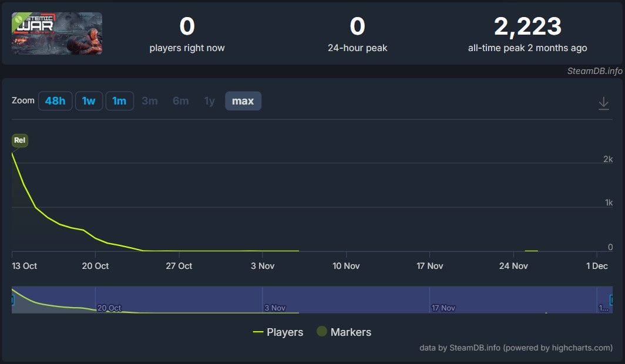Image resolution: width=625 pixels, height=364 pixels.
Task: Click the 24 Nov axis label
Action: click(x=513, y=265)
